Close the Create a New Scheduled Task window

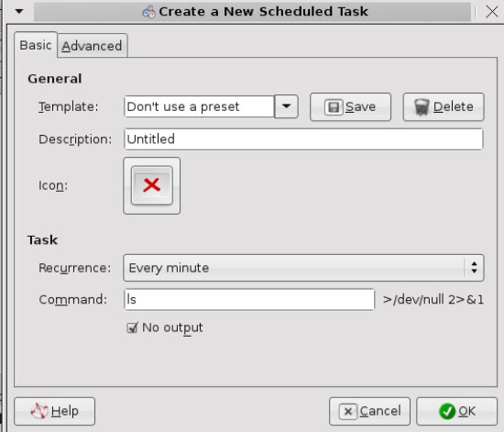(492, 12)
